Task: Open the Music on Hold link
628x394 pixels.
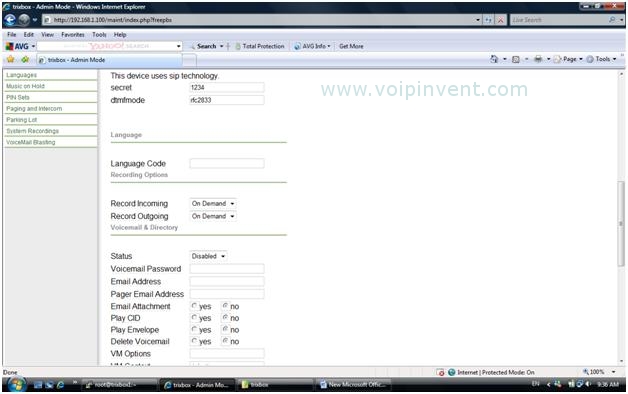Action: click(25, 86)
